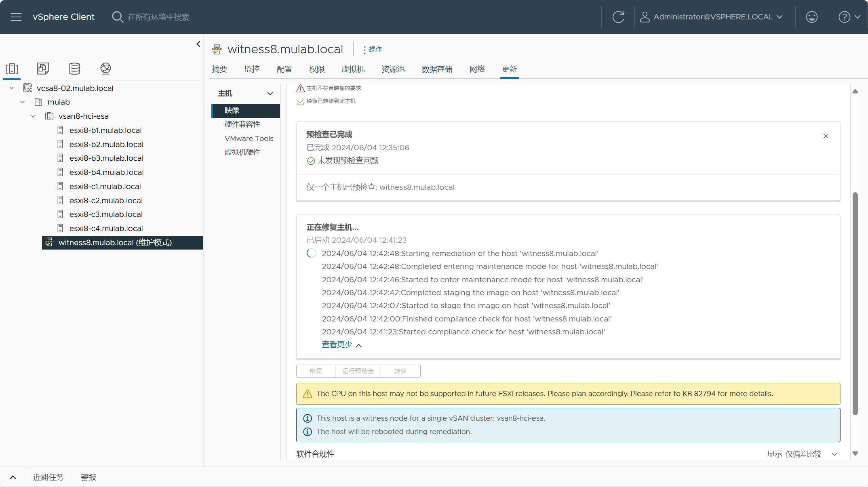Open the 摘要 tab
Image resolution: width=868 pixels, height=487 pixels.
coord(219,69)
